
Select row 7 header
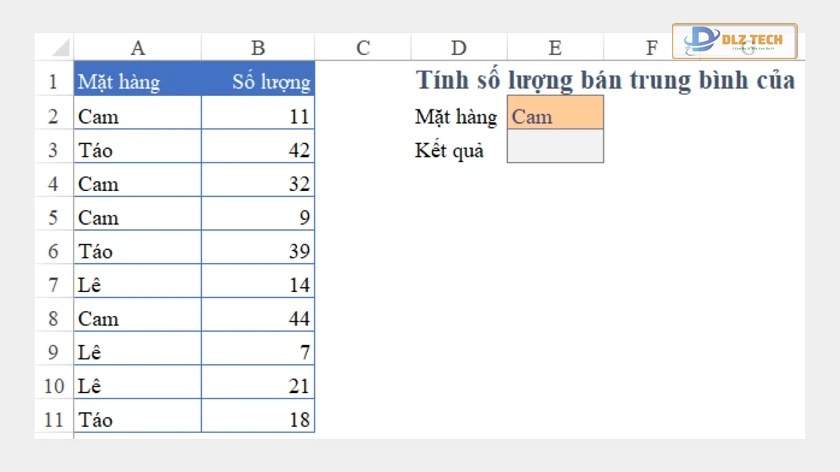[54, 285]
